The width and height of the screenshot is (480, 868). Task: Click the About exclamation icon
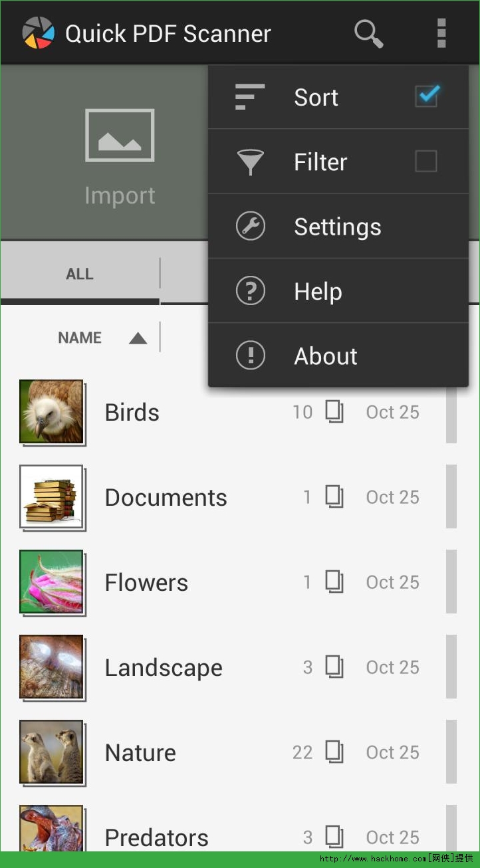pyautogui.click(x=251, y=356)
